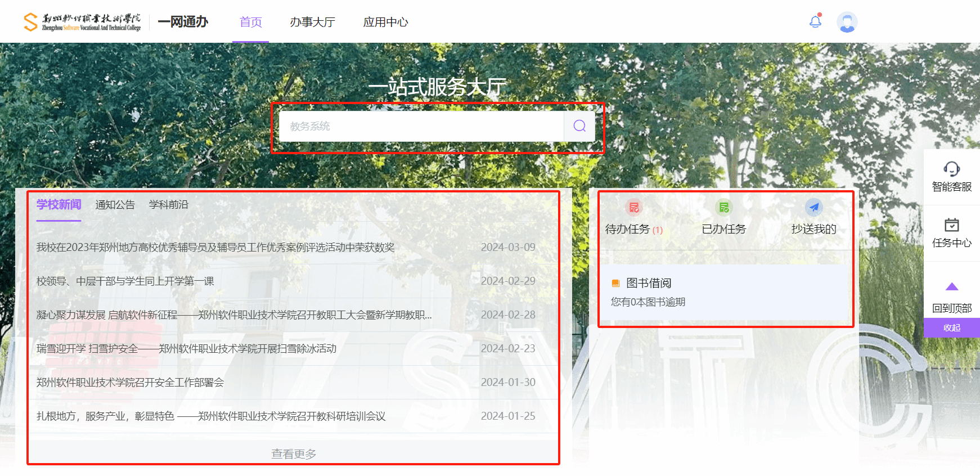Click the 回到顶部 up arrow
Viewport: 980px width, 476px height.
point(951,287)
